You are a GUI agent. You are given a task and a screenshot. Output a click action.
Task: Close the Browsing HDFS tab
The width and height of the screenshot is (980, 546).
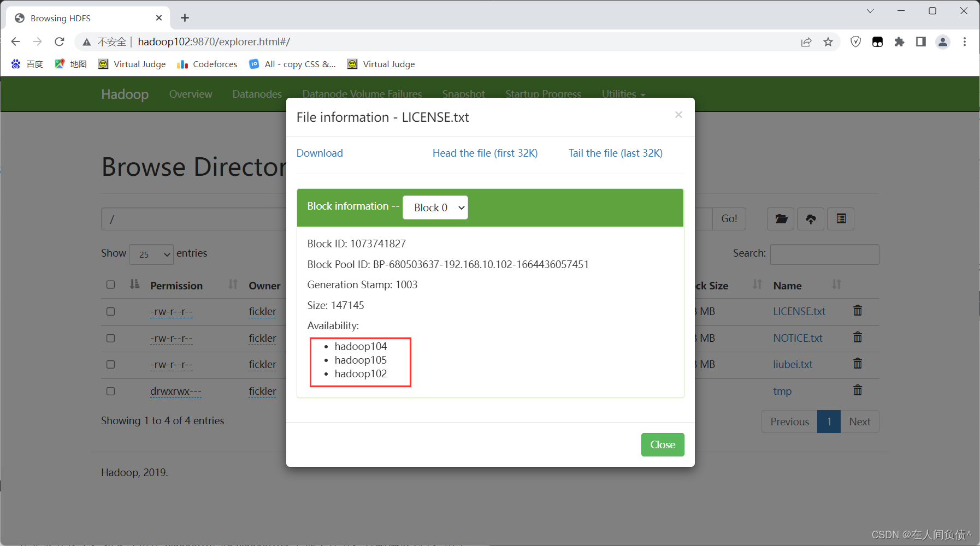point(159,18)
